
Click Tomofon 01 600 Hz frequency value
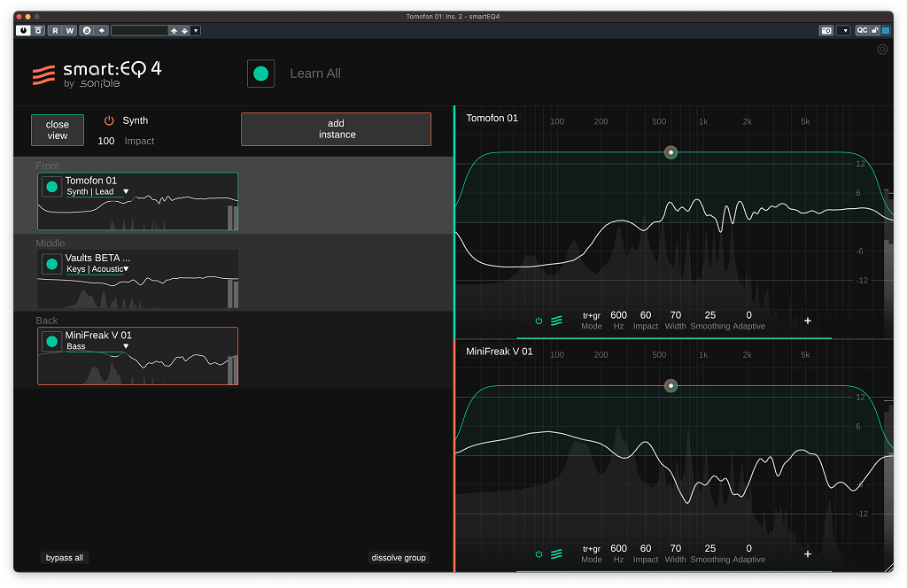click(x=618, y=315)
